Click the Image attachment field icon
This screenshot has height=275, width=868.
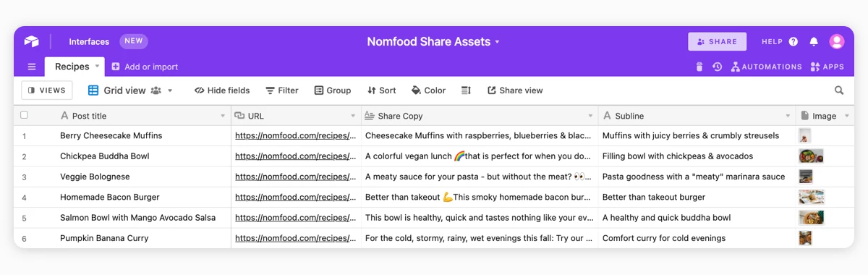click(804, 116)
